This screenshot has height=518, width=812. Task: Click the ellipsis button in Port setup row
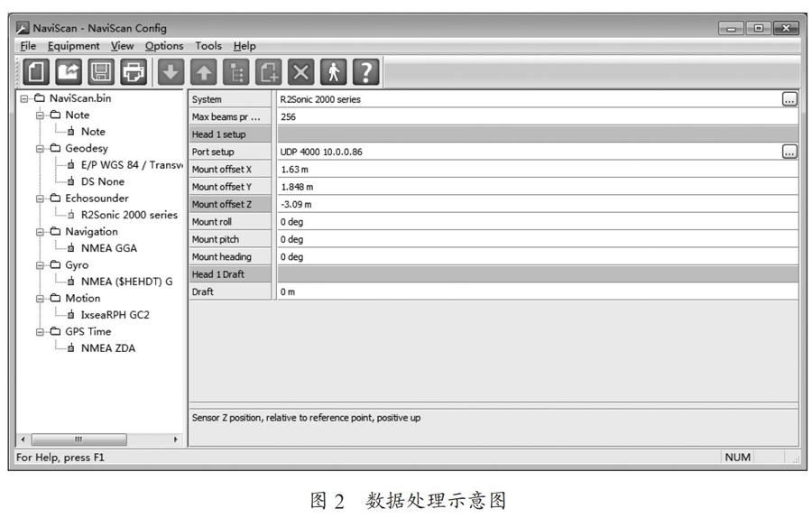(789, 152)
